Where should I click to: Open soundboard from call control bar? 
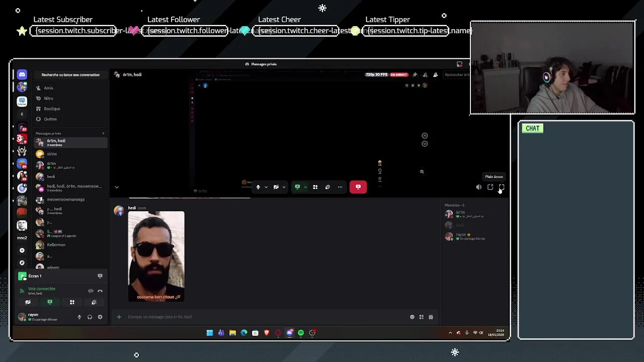coord(328,187)
